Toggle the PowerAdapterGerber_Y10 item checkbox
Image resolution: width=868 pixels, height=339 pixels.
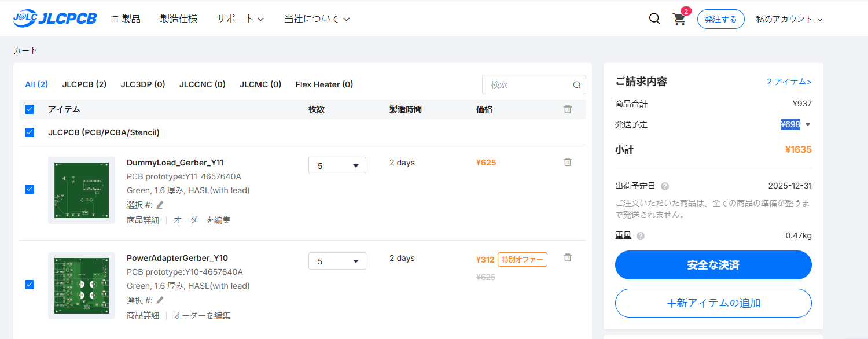pos(30,285)
